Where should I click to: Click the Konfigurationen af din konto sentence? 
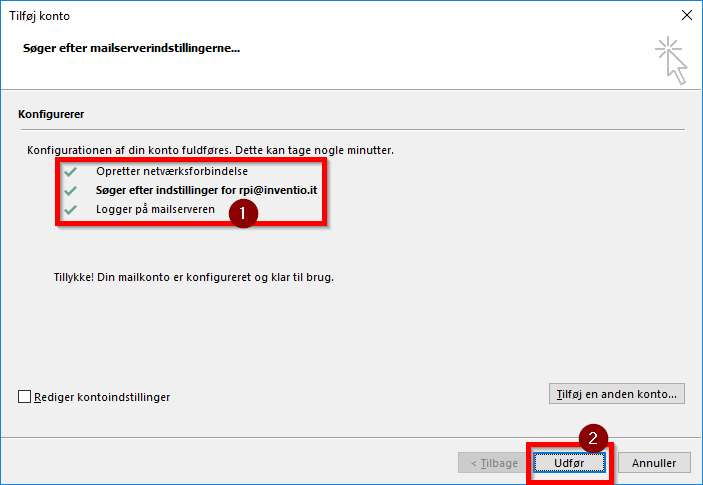210,150
